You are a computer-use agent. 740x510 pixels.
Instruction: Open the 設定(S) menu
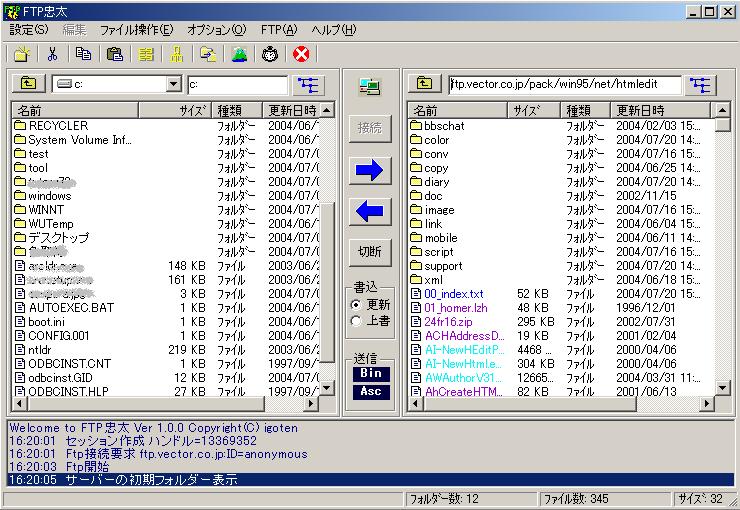tap(29, 30)
